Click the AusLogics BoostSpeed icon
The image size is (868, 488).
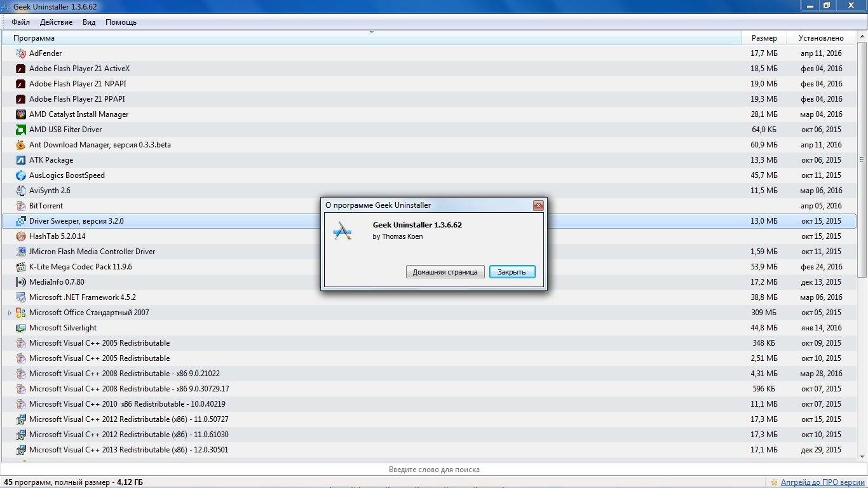coord(21,175)
